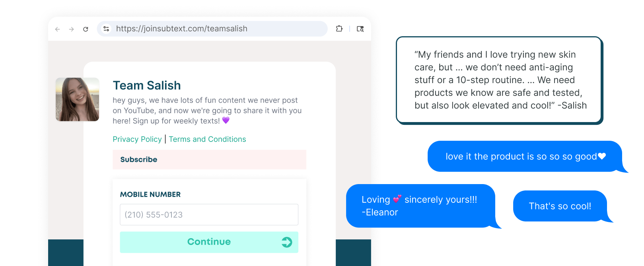Open the Privacy Policy link
Viewport: 644px width, 266px height.
point(137,139)
